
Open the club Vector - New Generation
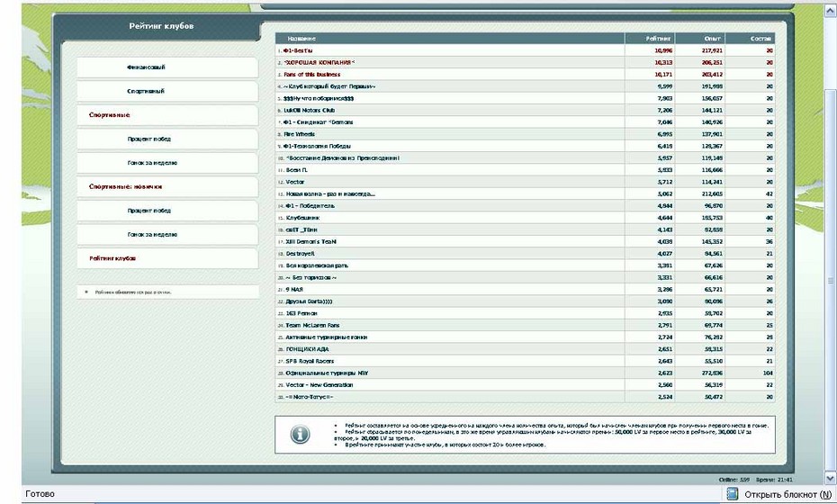(319, 385)
